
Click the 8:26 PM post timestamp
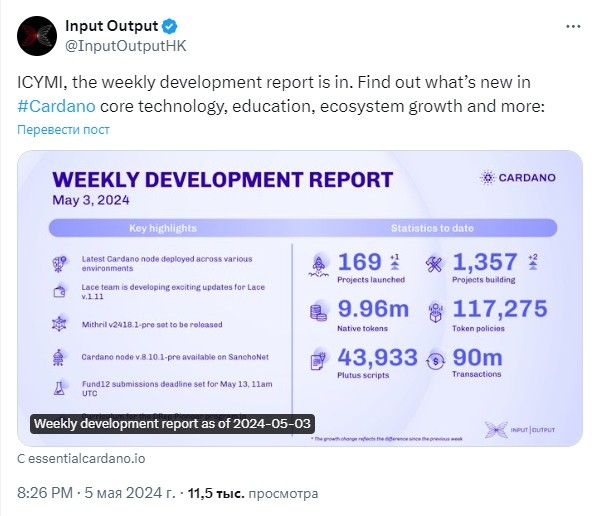tap(45, 493)
